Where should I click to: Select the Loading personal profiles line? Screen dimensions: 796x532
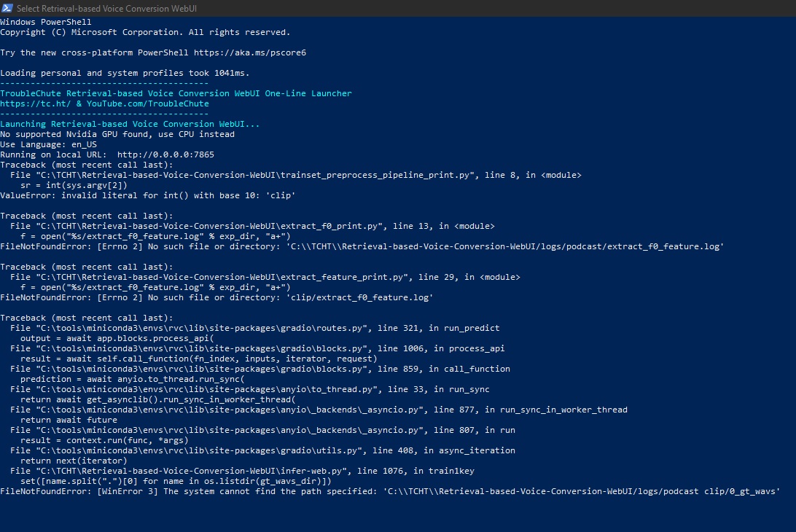(124, 73)
